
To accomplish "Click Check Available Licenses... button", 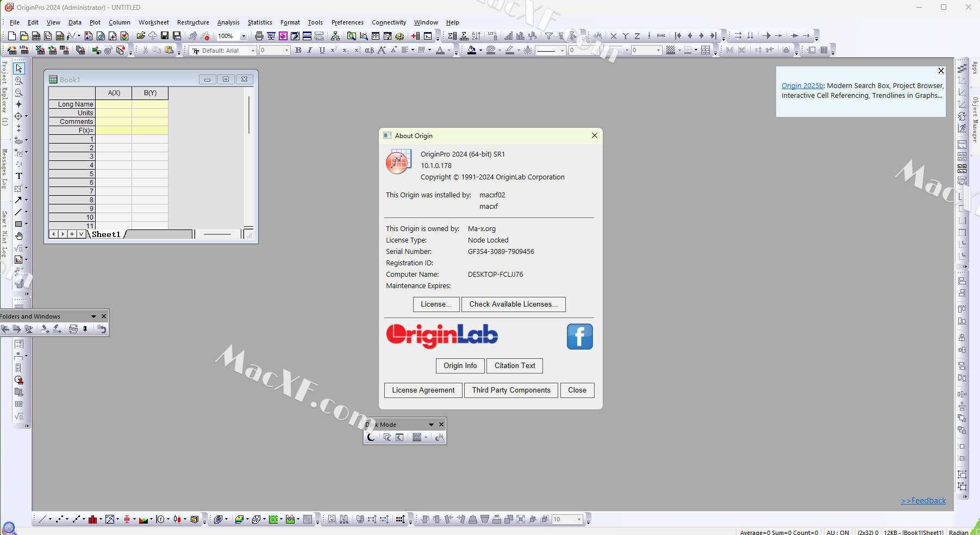I will point(514,304).
